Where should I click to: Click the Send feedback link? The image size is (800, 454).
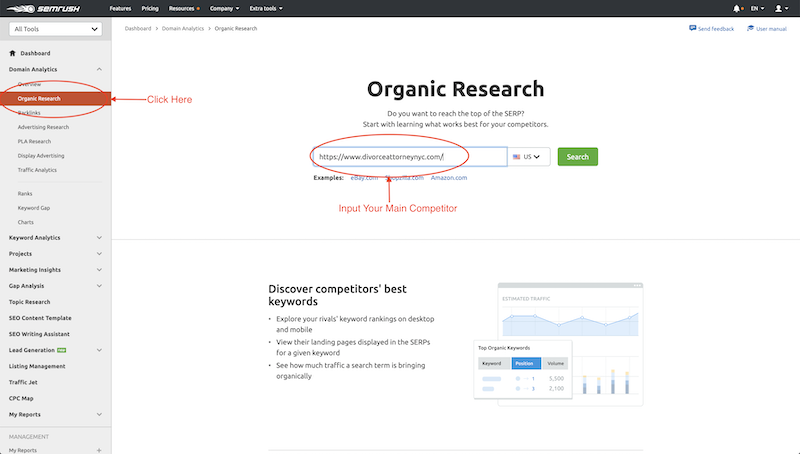(716, 29)
